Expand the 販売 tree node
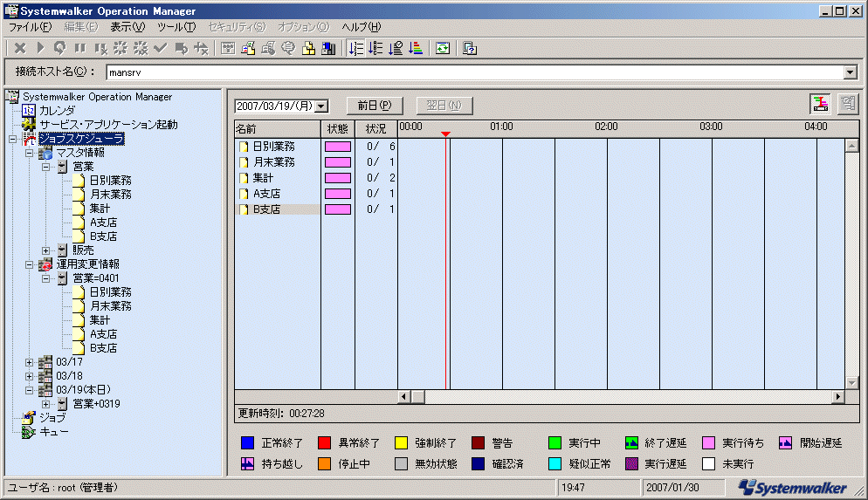The height and width of the screenshot is (500, 868). [46, 250]
